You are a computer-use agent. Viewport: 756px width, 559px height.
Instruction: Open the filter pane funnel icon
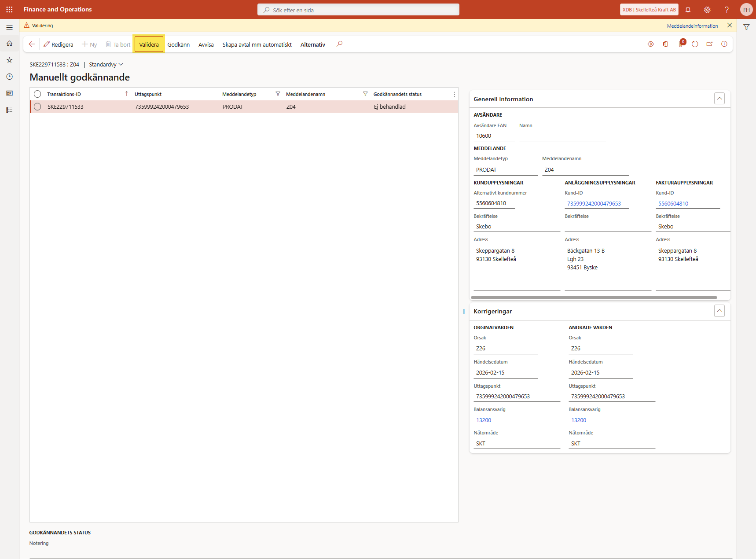(746, 27)
